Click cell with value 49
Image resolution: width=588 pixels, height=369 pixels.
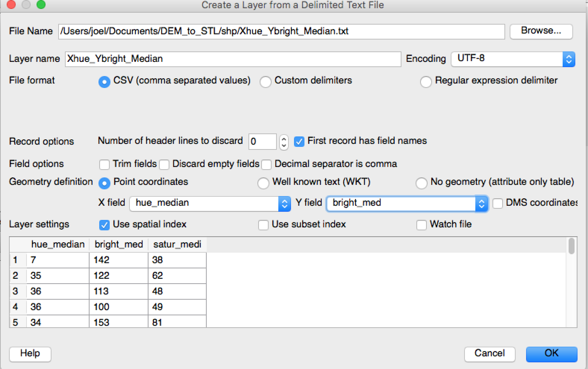(x=177, y=307)
